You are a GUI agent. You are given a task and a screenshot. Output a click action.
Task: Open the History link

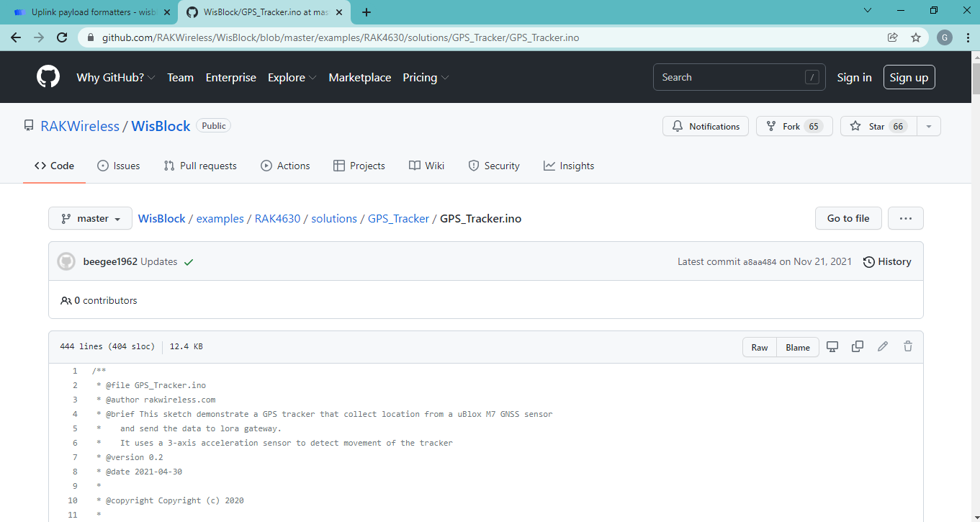(x=887, y=262)
